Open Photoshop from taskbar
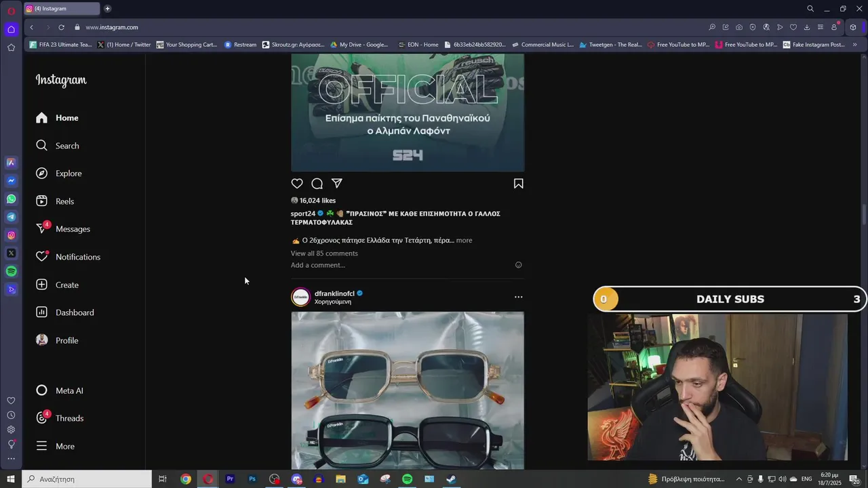The height and width of the screenshot is (488, 868). (252, 479)
